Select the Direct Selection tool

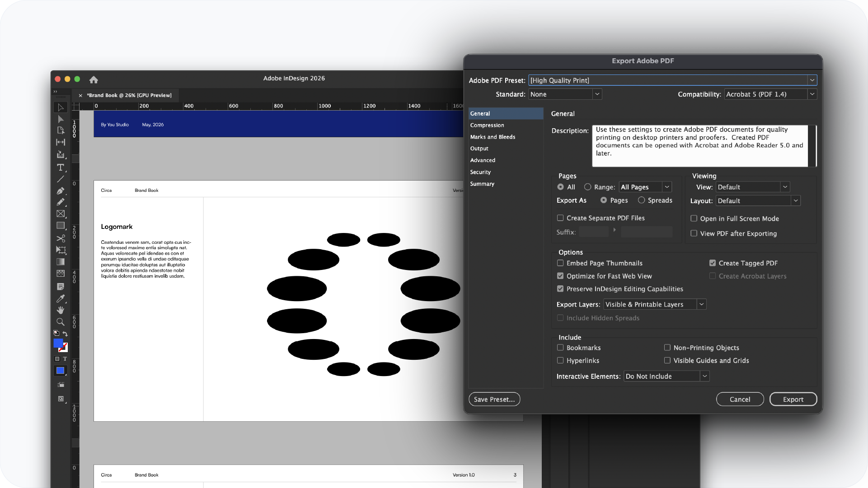(61, 119)
